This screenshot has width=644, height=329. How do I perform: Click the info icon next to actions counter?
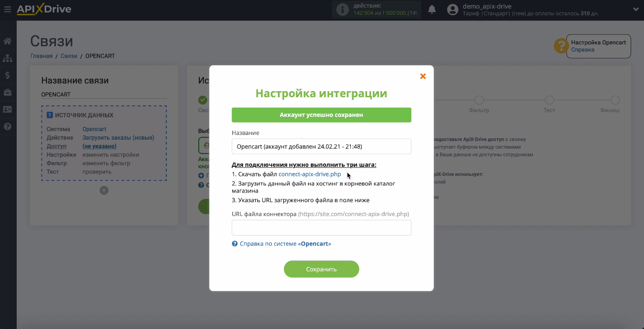pyautogui.click(x=342, y=10)
